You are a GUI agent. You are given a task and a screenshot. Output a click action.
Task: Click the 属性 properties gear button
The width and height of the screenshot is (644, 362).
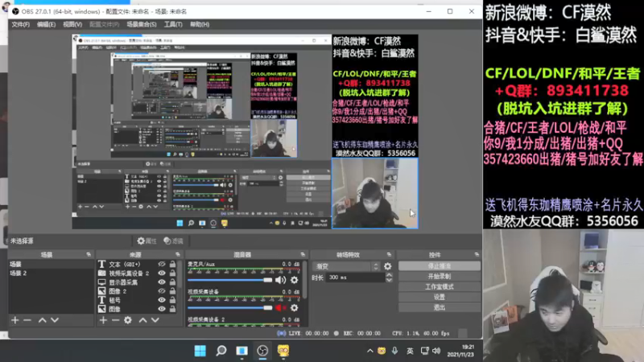click(147, 241)
